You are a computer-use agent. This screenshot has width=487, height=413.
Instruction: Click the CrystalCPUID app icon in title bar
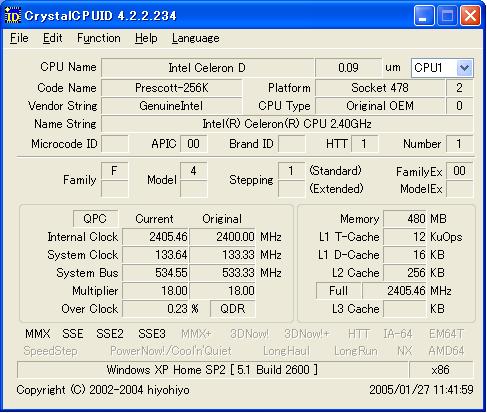pyautogui.click(x=13, y=15)
